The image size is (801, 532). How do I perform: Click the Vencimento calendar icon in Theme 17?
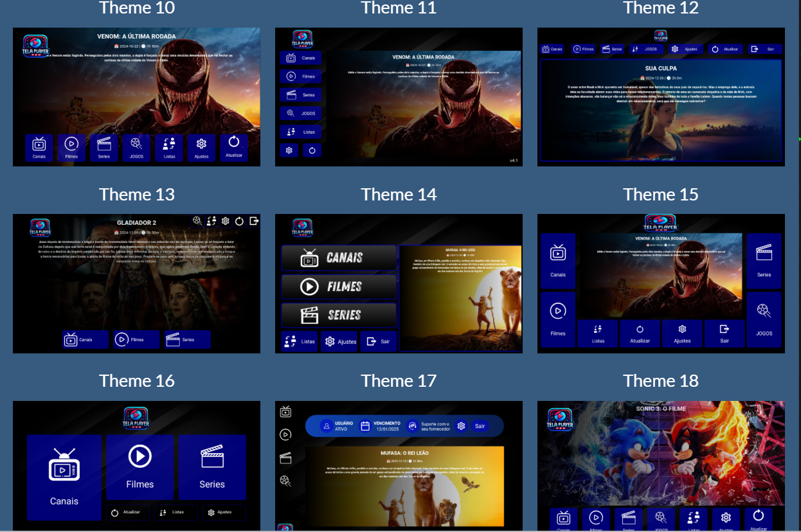coord(365,426)
